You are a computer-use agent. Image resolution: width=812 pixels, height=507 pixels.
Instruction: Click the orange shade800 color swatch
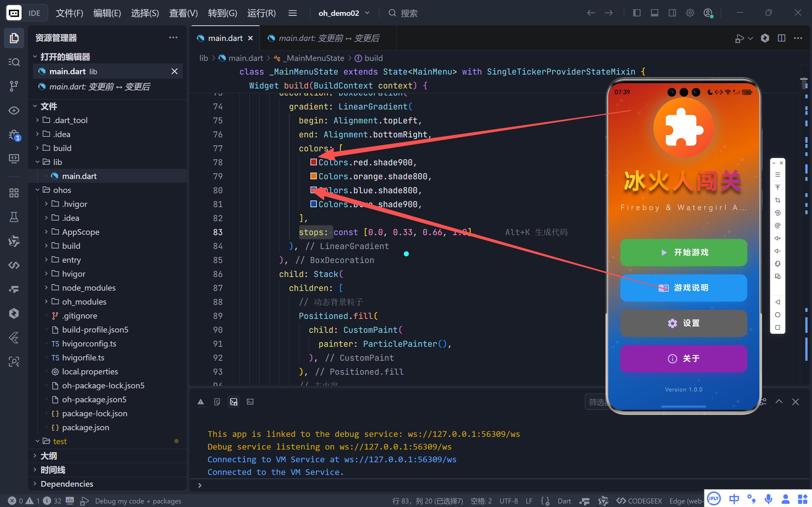pyautogui.click(x=313, y=176)
